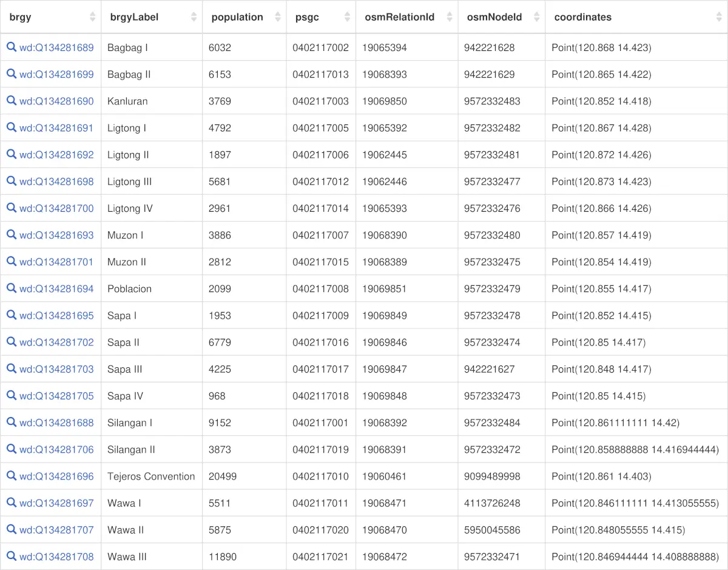Click the population column header label
The height and width of the screenshot is (570, 728).
coord(237,17)
